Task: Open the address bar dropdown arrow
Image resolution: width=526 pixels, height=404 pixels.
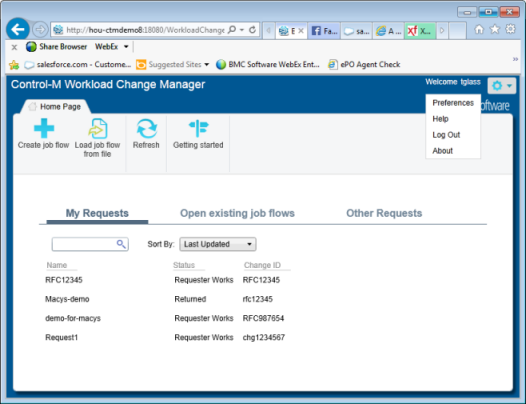Action: tap(242, 30)
